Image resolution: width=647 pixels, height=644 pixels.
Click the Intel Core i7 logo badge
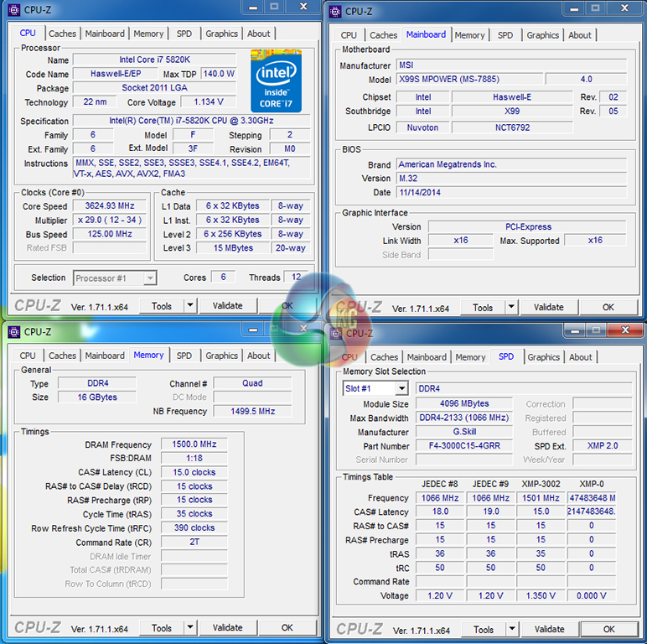276,80
